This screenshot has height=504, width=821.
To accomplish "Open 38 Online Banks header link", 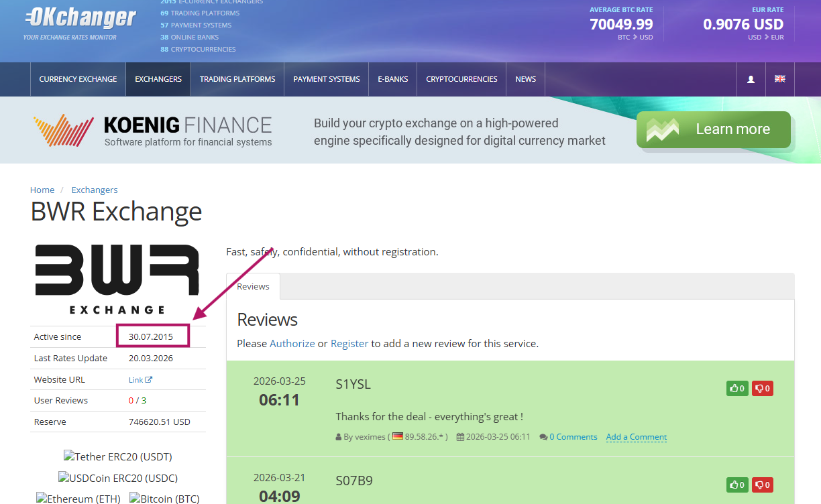I will point(190,37).
